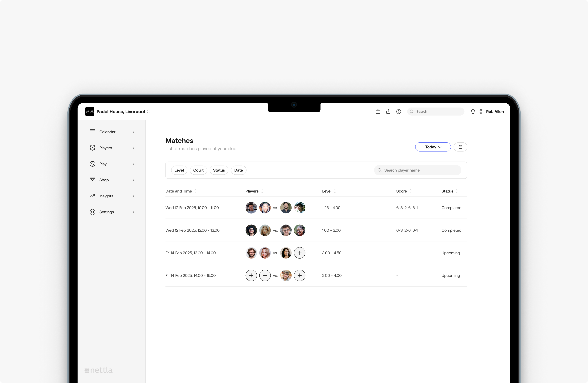Open the user profile icon next to Rob Allen

click(x=480, y=111)
